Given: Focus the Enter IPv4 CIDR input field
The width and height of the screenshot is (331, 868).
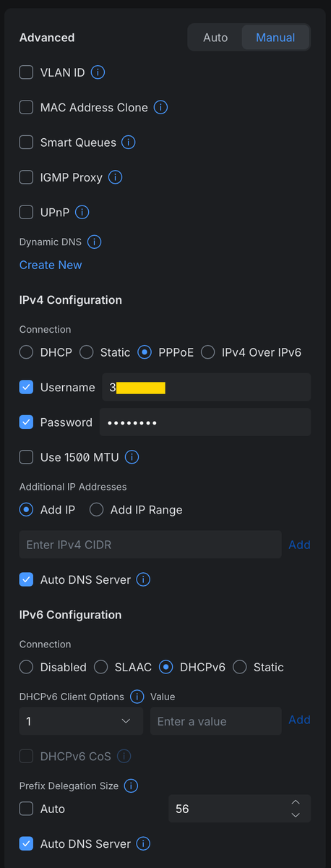Looking at the screenshot, I should (x=150, y=545).
